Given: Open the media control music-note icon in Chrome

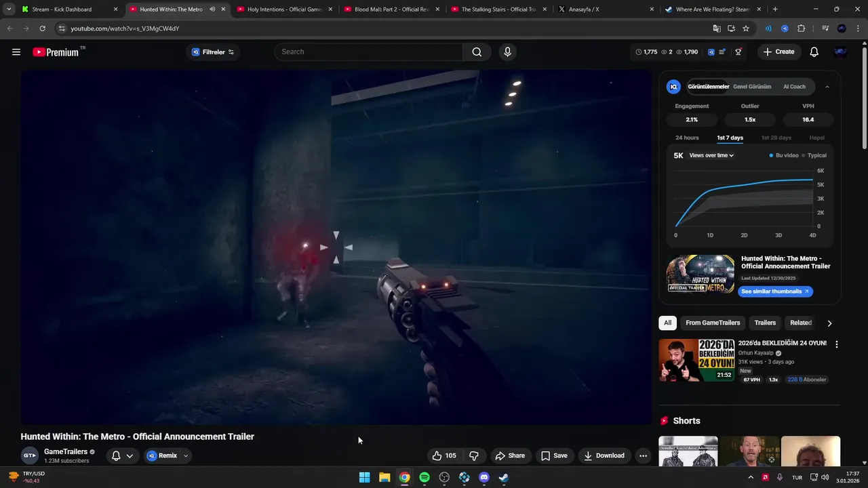Looking at the screenshot, I should click(x=825, y=28).
